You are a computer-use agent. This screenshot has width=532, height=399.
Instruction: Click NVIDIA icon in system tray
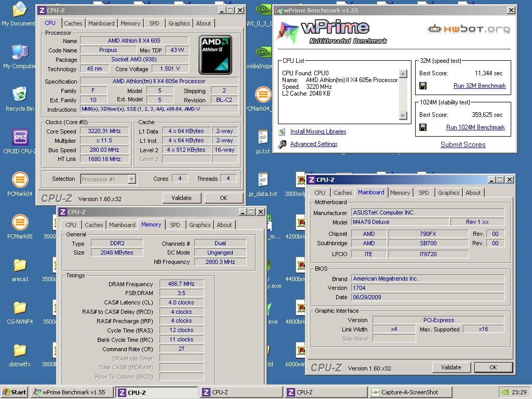[x=504, y=392]
